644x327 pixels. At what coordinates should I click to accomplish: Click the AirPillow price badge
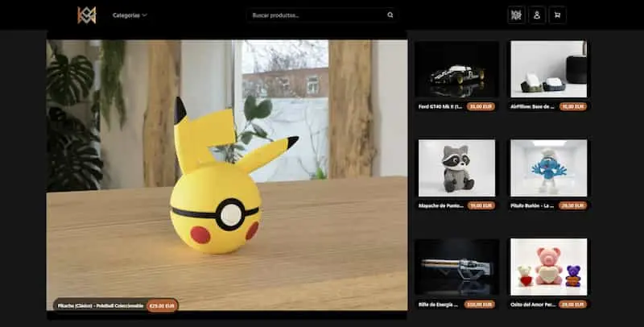pos(572,107)
